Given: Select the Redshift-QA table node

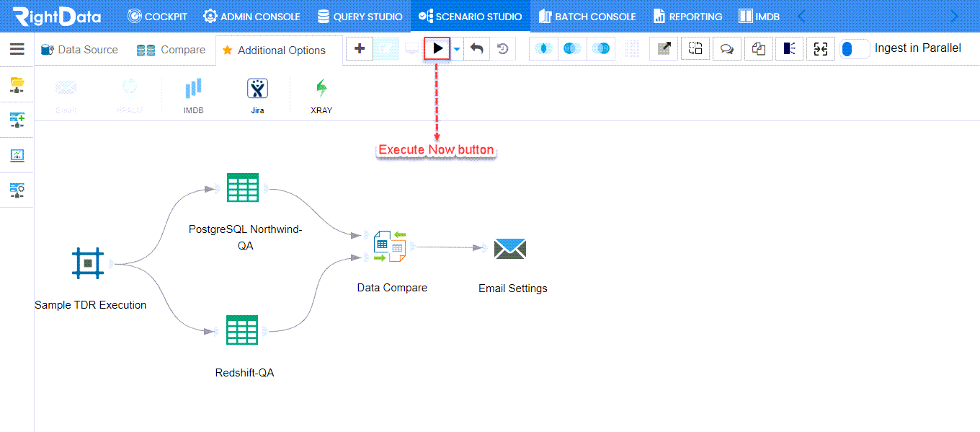Looking at the screenshot, I should [242, 330].
